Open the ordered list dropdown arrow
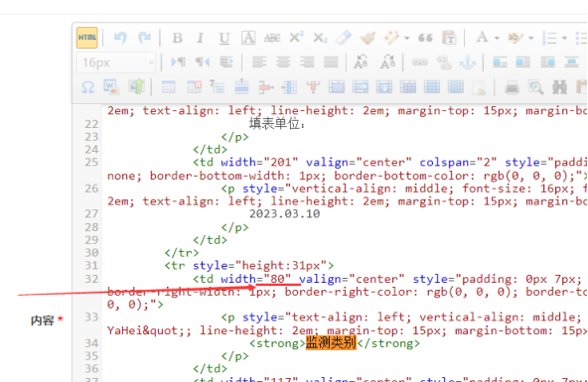Viewport: 588px width, 382px height. (564, 38)
